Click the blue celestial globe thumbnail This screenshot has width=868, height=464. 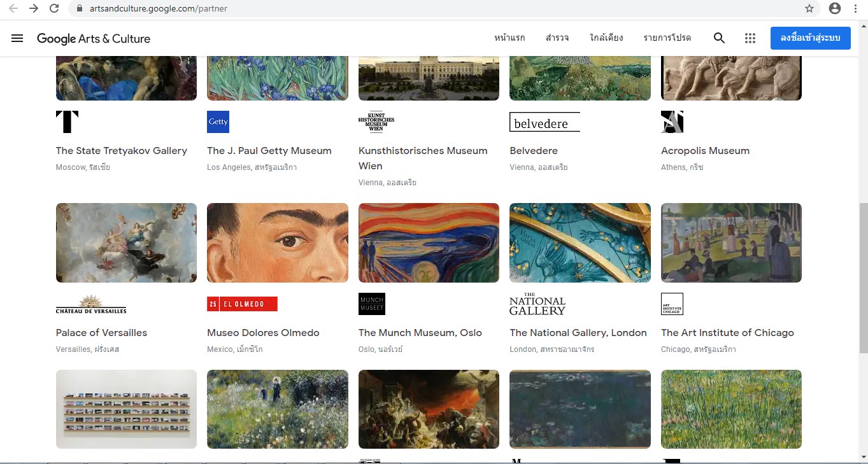[580, 243]
